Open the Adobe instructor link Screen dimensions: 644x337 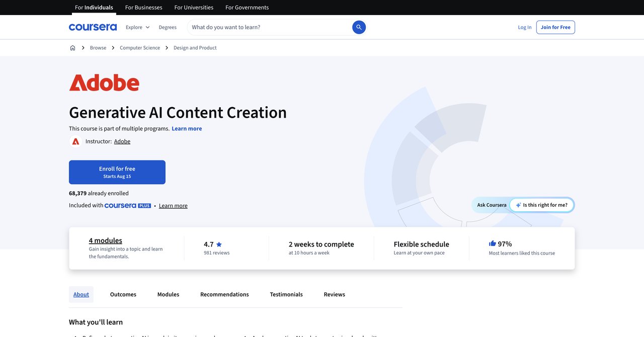point(122,141)
